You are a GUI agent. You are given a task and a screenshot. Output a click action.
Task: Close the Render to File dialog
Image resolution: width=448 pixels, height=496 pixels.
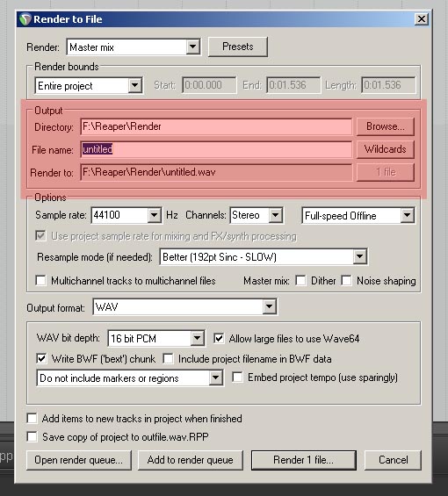(422, 19)
